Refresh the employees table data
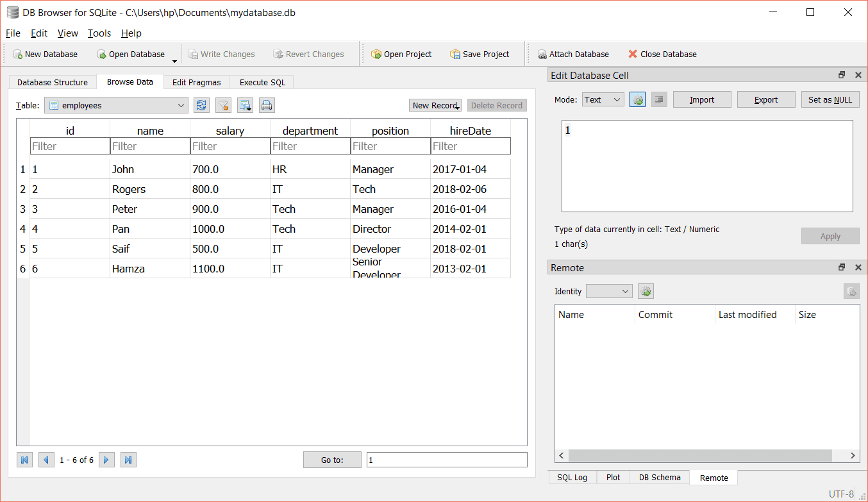 pyautogui.click(x=201, y=105)
